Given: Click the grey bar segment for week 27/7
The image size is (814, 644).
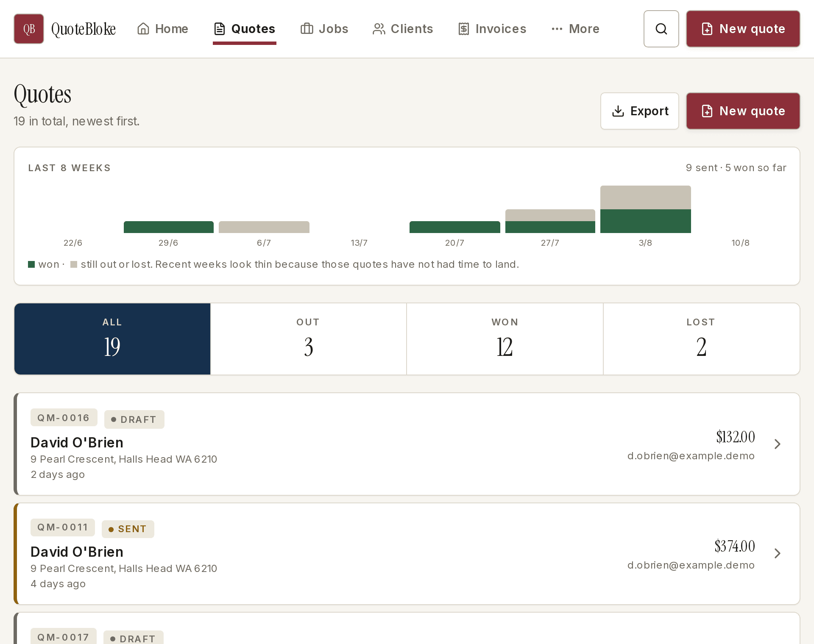Looking at the screenshot, I should coord(550,215).
